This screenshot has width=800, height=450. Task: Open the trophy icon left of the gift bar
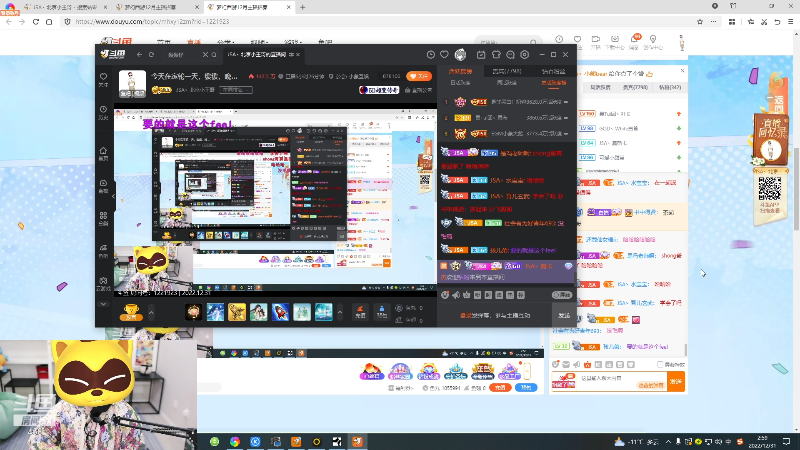tap(131, 312)
